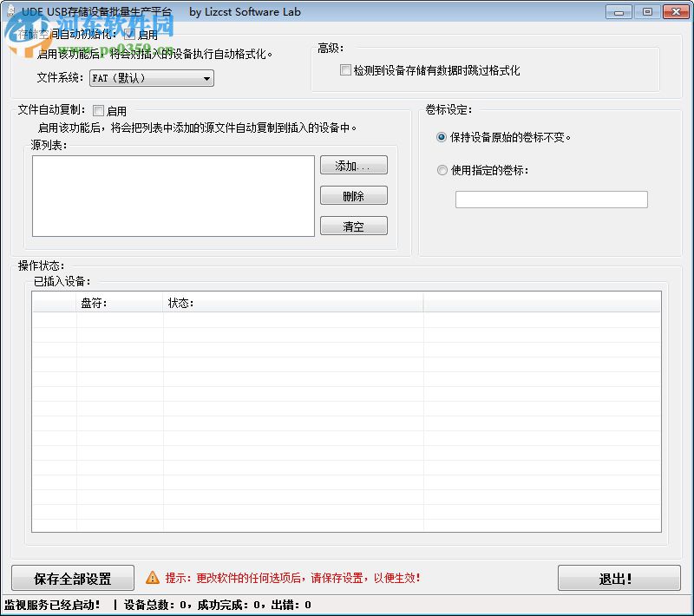The image size is (694, 616).
Task: Click 保存全部设置 to save all settings
Action: click(71, 578)
